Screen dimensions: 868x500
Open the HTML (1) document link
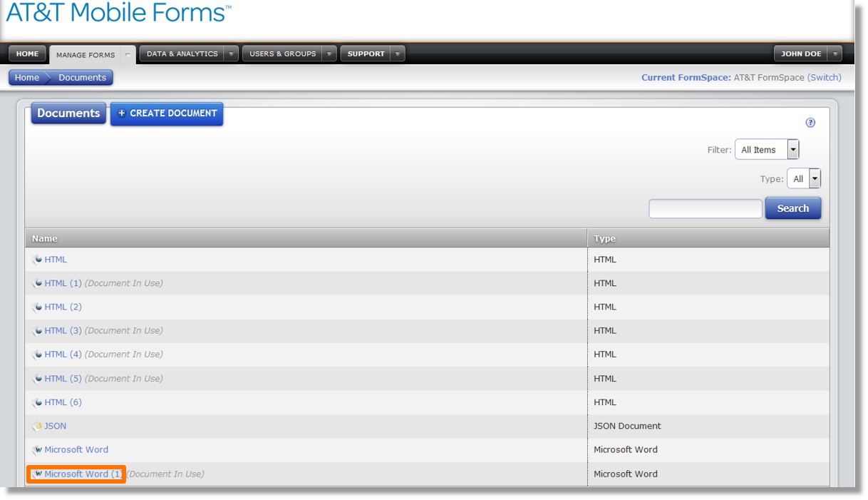click(x=63, y=283)
